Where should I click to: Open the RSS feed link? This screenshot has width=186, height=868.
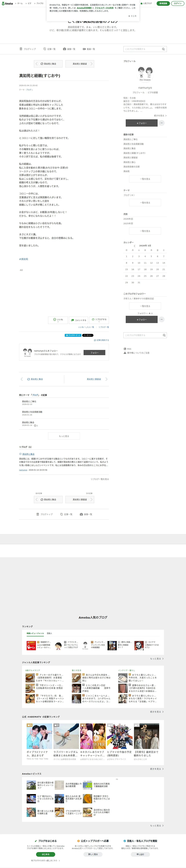click(x=128, y=349)
